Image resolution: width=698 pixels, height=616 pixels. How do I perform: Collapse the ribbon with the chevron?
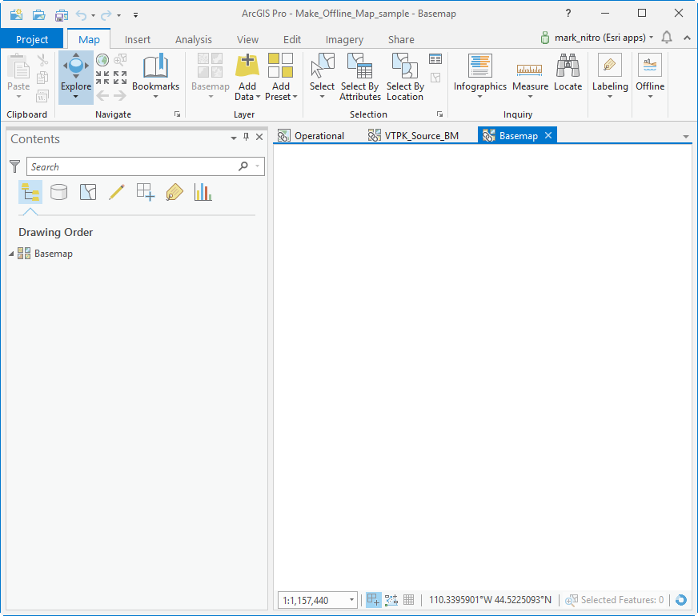[x=688, y=38]
